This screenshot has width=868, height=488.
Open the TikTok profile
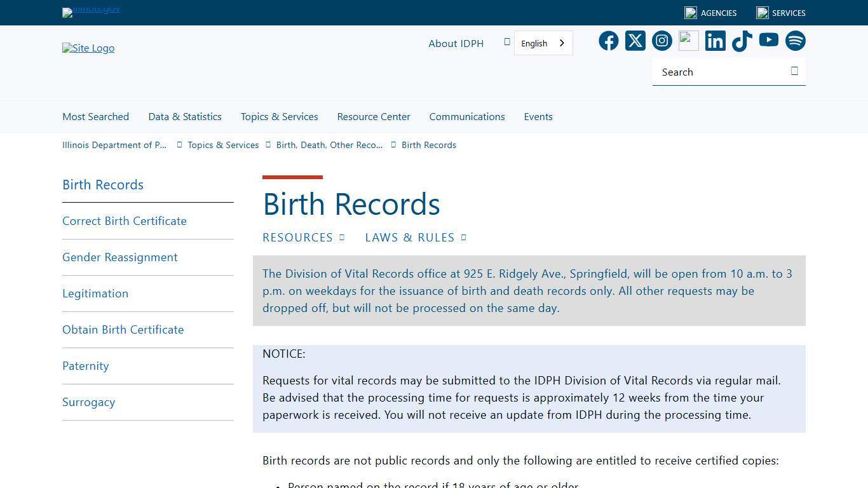click(x=742, y=40)
